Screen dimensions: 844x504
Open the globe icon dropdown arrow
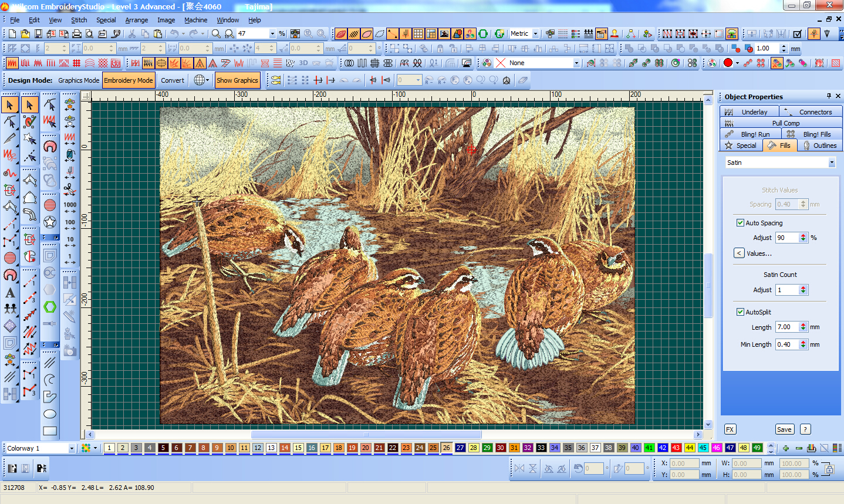pos(207,80)
